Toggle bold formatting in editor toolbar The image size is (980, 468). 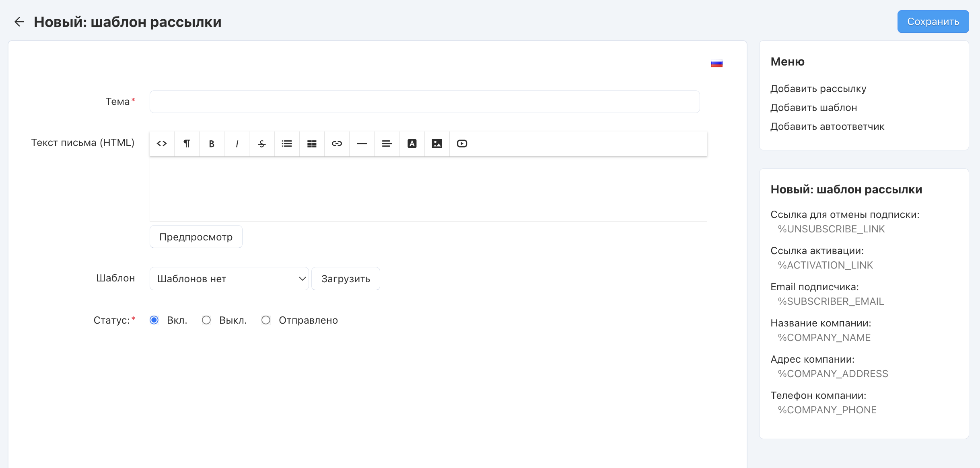212,144
